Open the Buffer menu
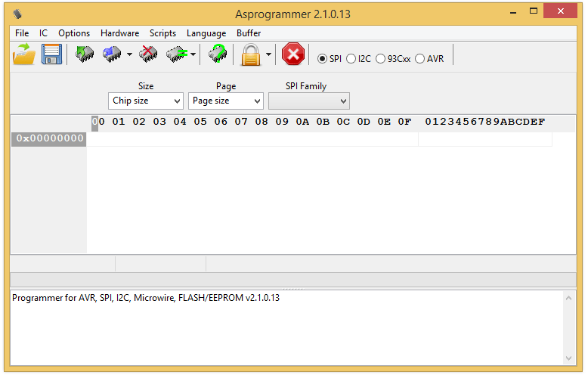 tap(249, 33)
